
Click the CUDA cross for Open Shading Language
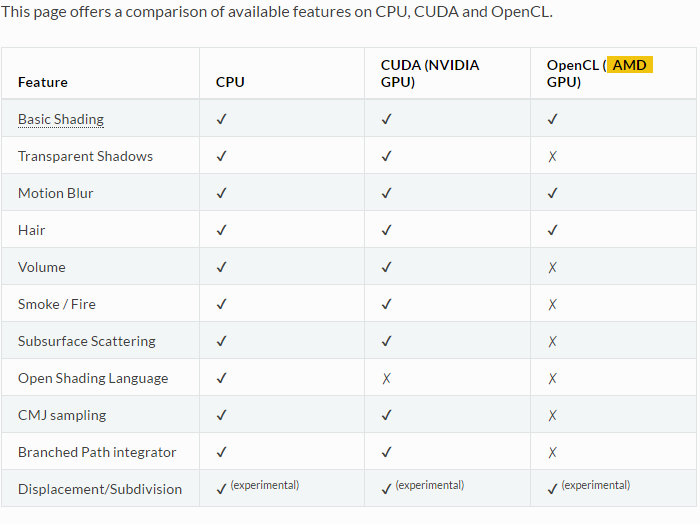387,379
